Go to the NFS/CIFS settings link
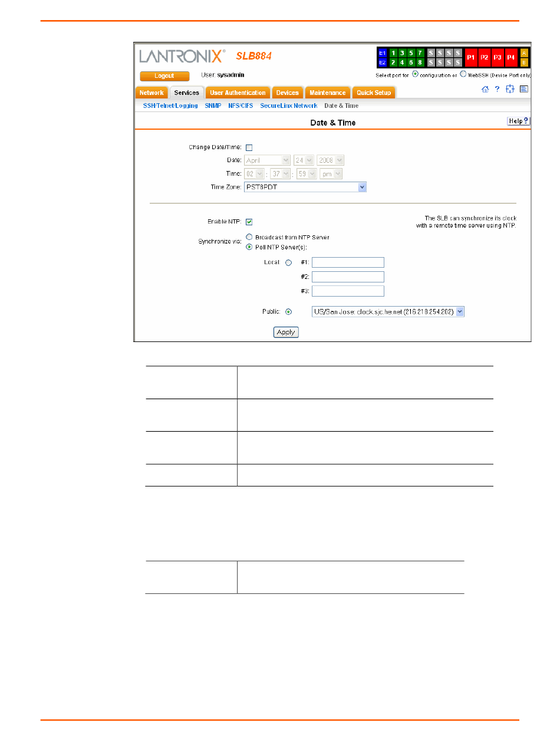 241,106
